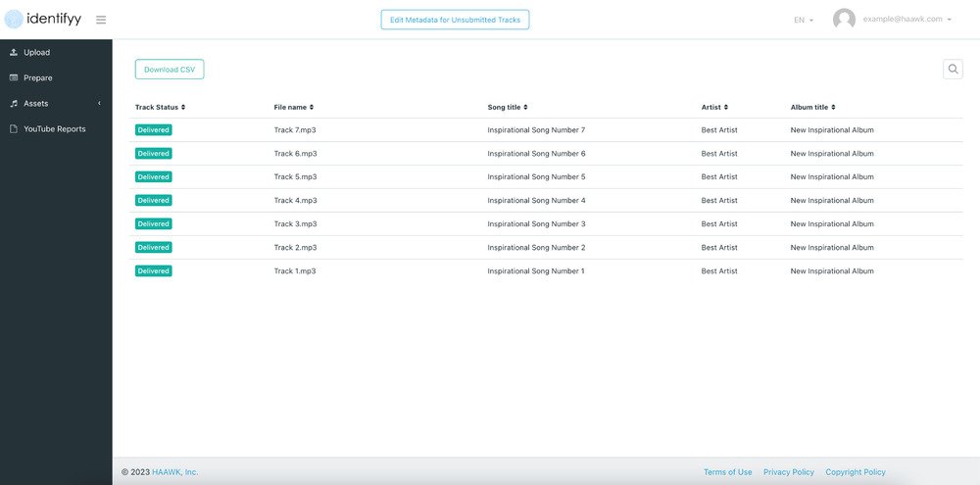This screenshot has width=980, height=485.
Task: Select file name Track 6.mp3
Action: [x=295, y=154]
